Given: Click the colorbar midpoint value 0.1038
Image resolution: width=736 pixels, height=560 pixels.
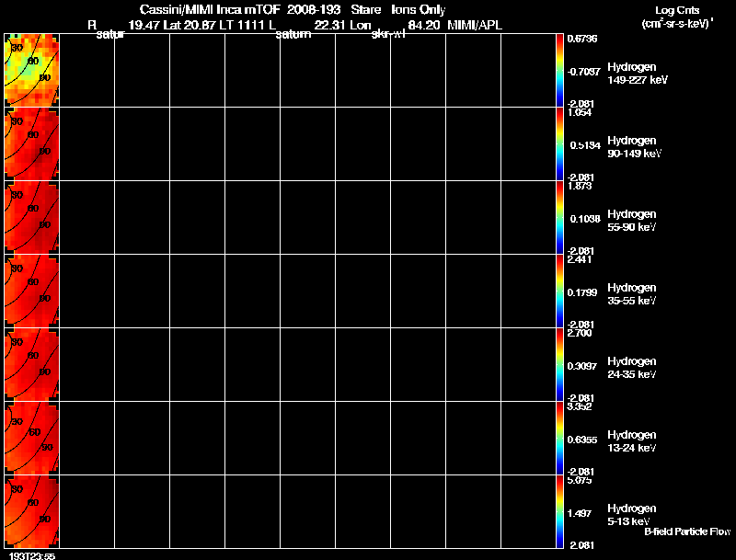Looking at the screenshot, I should coord(585,219).
